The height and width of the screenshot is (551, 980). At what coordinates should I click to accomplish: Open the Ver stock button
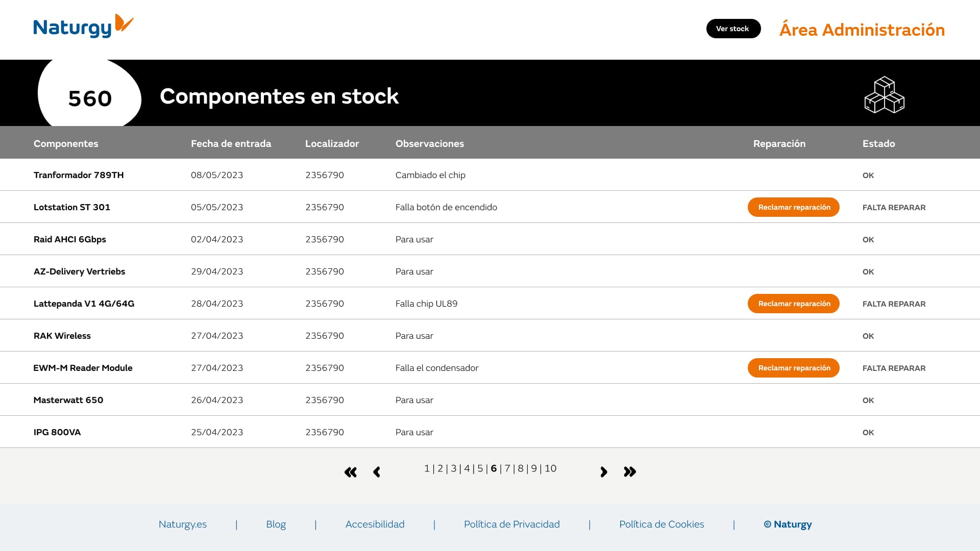pos(733,29)
